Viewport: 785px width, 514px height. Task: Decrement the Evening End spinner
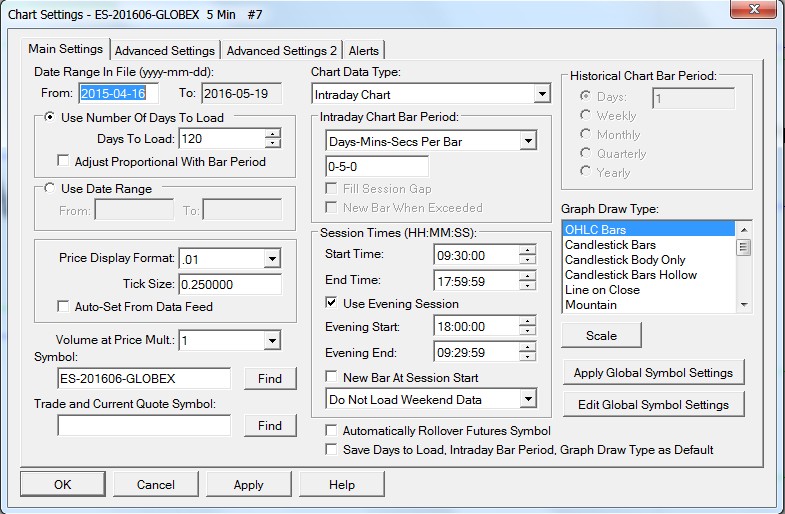click(527, 357)
